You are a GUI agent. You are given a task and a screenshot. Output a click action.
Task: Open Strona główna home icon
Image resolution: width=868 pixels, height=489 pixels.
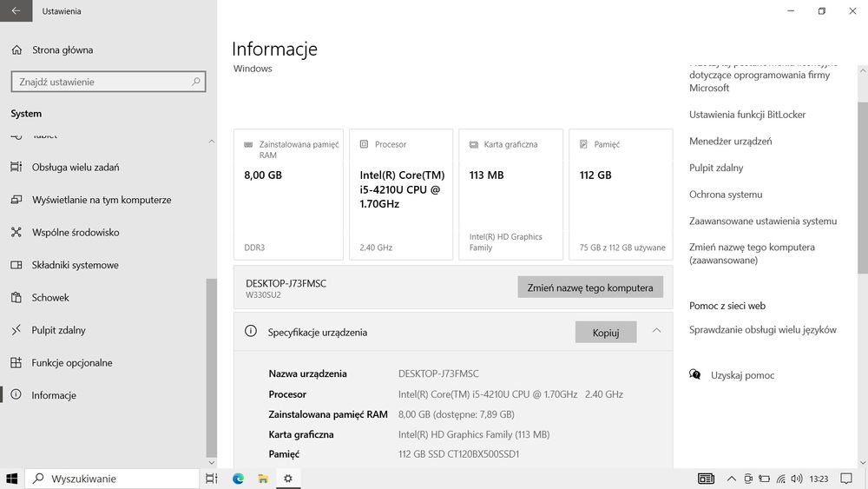[x=16, y=50]
